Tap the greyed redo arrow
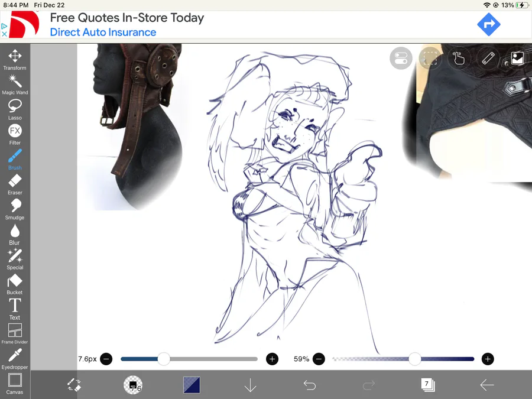This screenshot has height=399, width=532. click(x=369, y=385)
